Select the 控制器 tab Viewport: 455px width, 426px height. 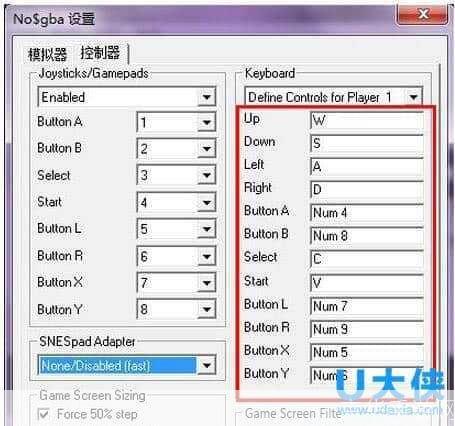(100, 53)
